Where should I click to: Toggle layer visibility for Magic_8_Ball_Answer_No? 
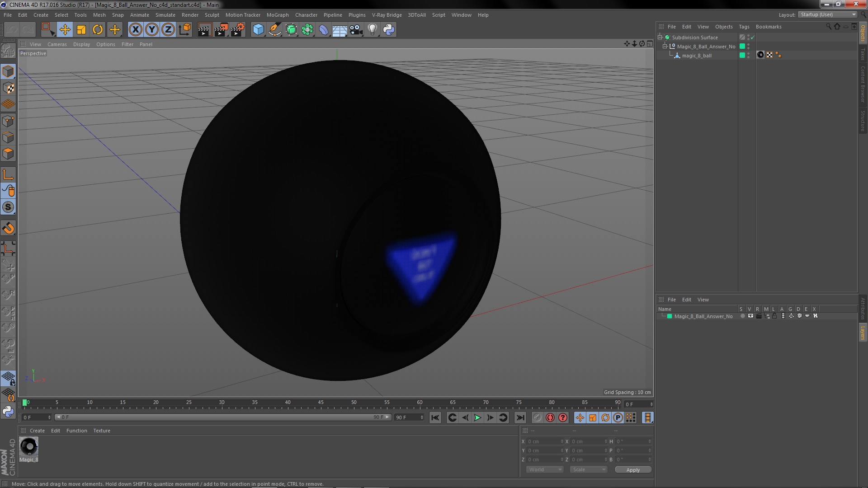(x=750, y=316)
